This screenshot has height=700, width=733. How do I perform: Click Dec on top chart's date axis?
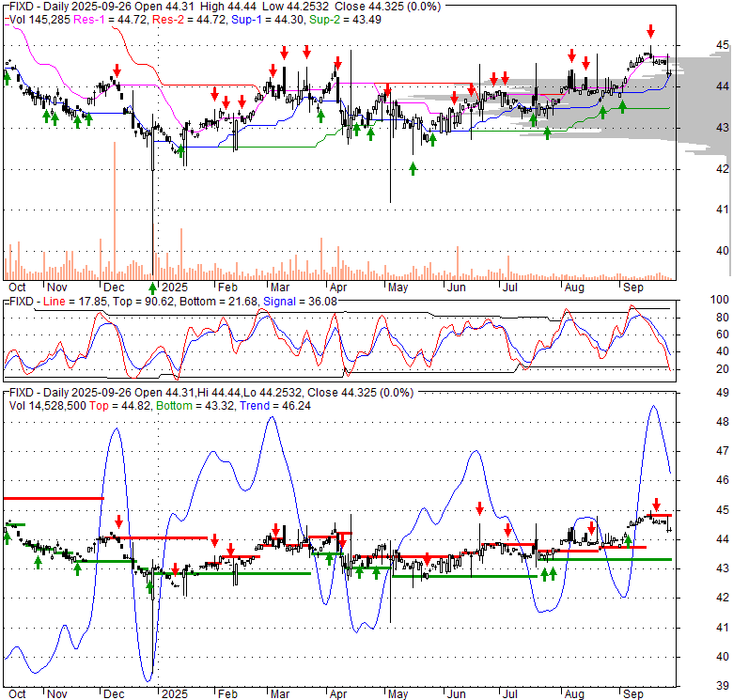click(x=114, y=288)
